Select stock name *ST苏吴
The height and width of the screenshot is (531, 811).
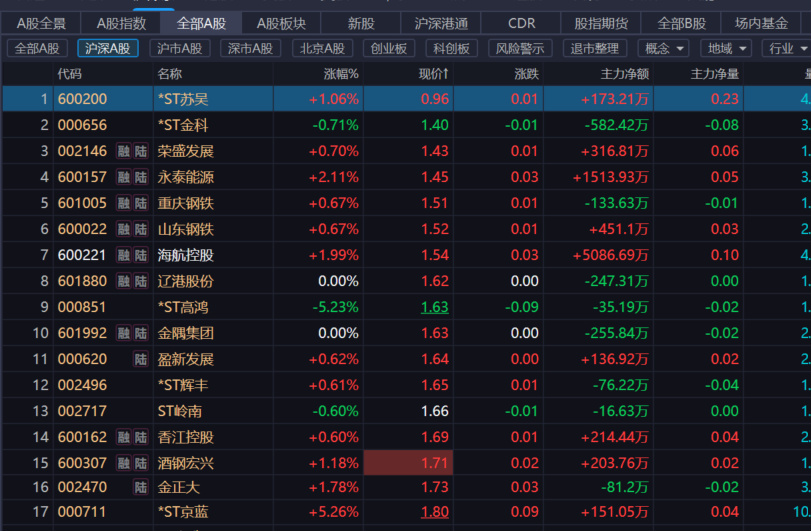click(x=183, y=99)
